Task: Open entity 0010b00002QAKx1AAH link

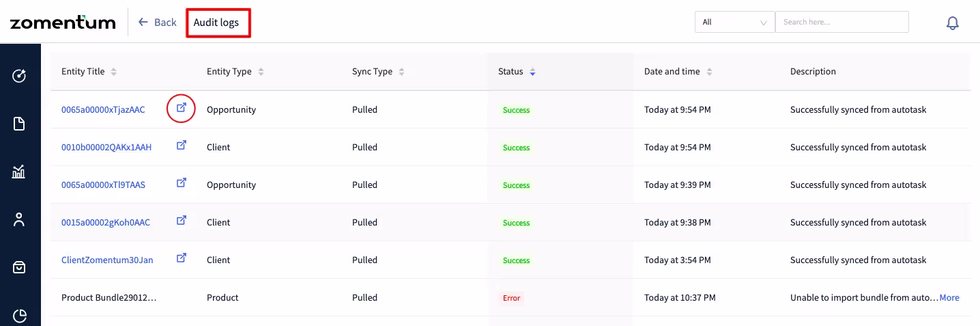Action: pyautogui.click(x=106, y=147)
